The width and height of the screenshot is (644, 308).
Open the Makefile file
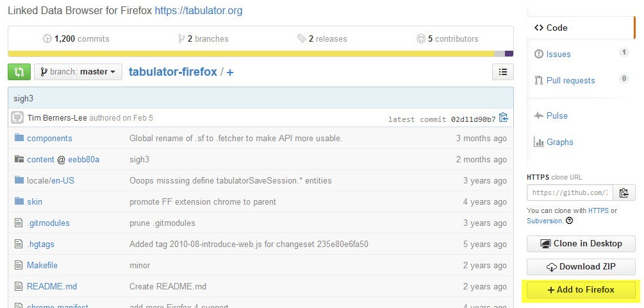pyautogui.click(x=42, y=265)
